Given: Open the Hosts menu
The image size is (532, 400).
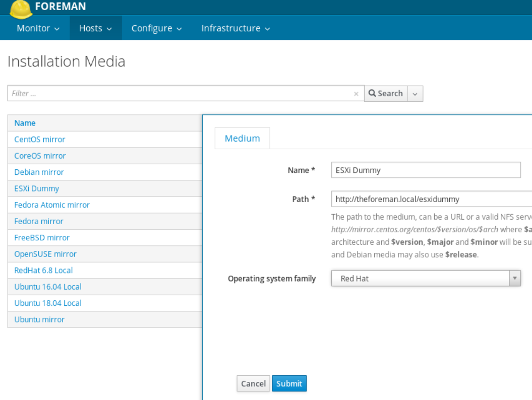Looking at the screenshot, I should coord(95,28).
